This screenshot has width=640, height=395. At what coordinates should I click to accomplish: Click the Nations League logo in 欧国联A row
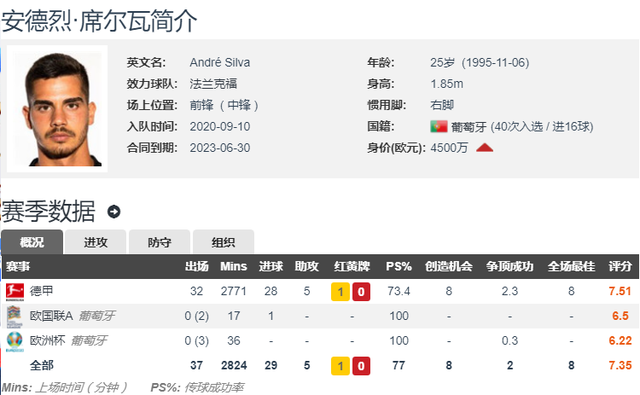click(x=14, y=316)
